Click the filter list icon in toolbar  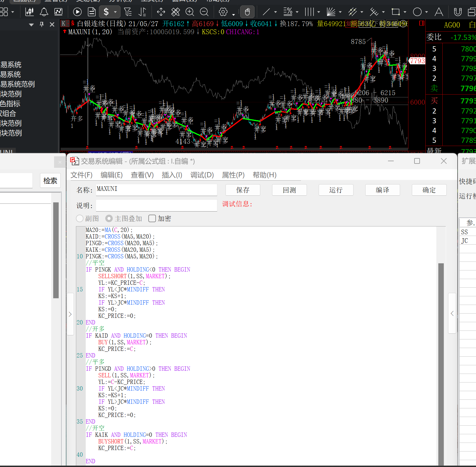128,12
